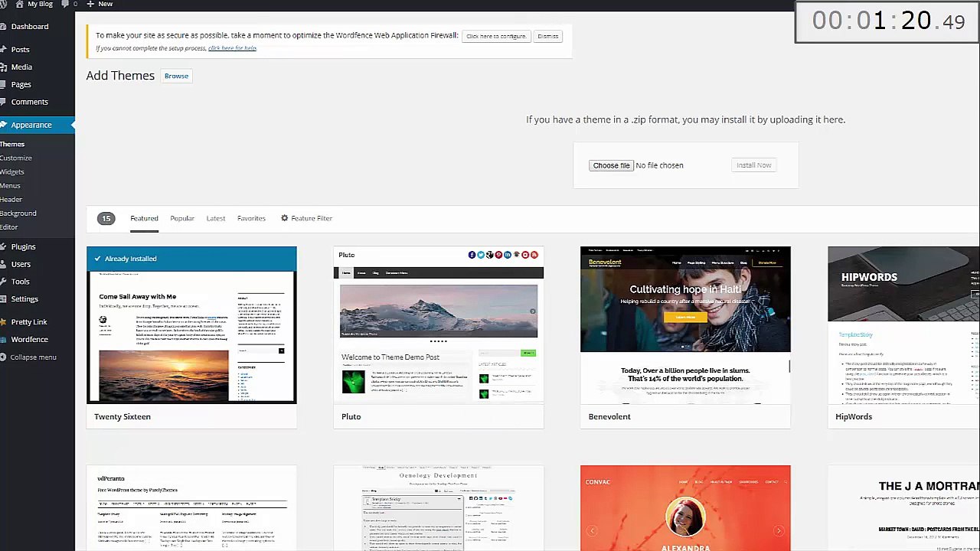Click the home icon beside My Blog

click(x=19, y=4)
